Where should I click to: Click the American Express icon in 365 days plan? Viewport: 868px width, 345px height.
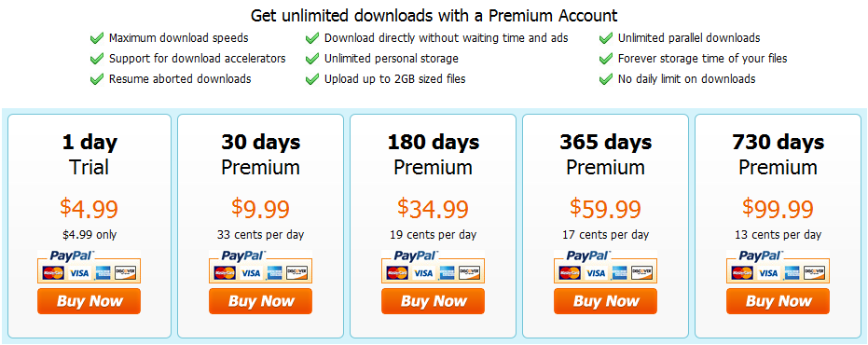point(619,272)
